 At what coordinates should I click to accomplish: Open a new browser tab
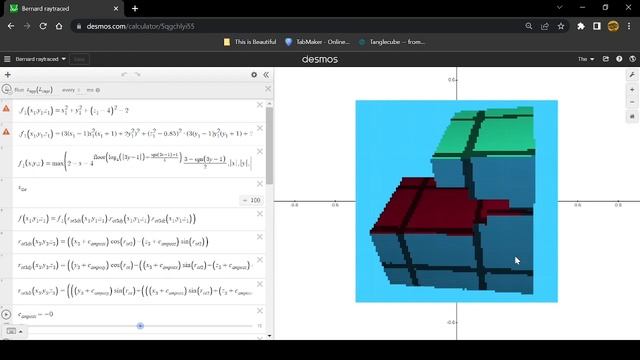(135, 9)
